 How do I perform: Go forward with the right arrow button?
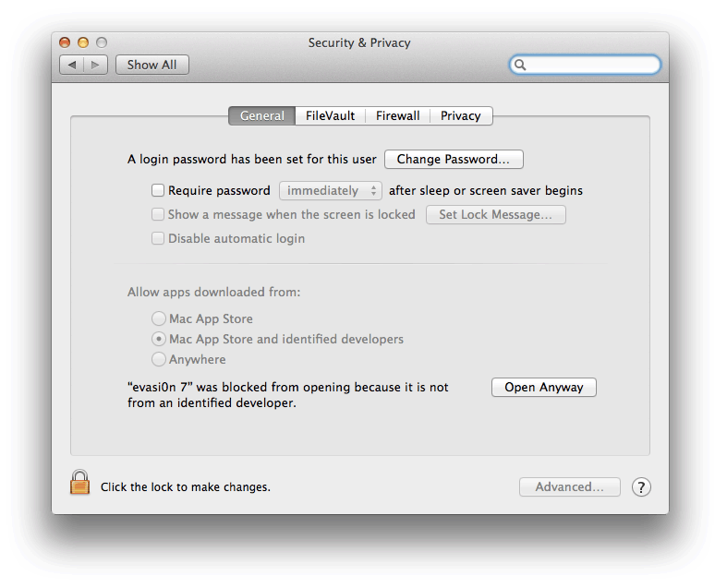click(96, 65)
